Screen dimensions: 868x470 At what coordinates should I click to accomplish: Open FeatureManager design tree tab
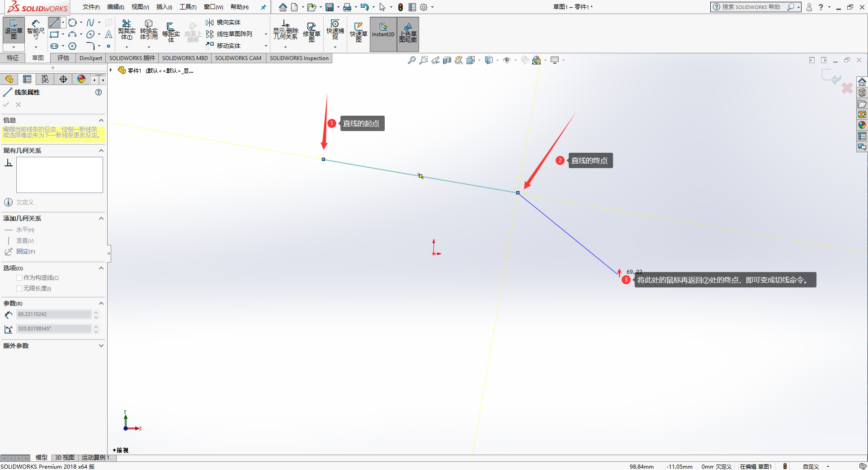coord(9,79)
